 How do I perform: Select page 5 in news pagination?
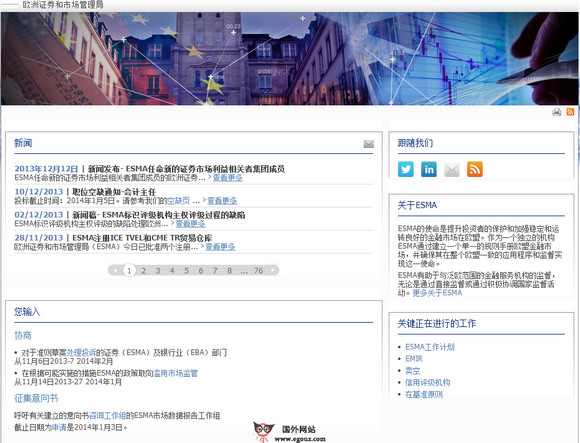tap(186, 271)
